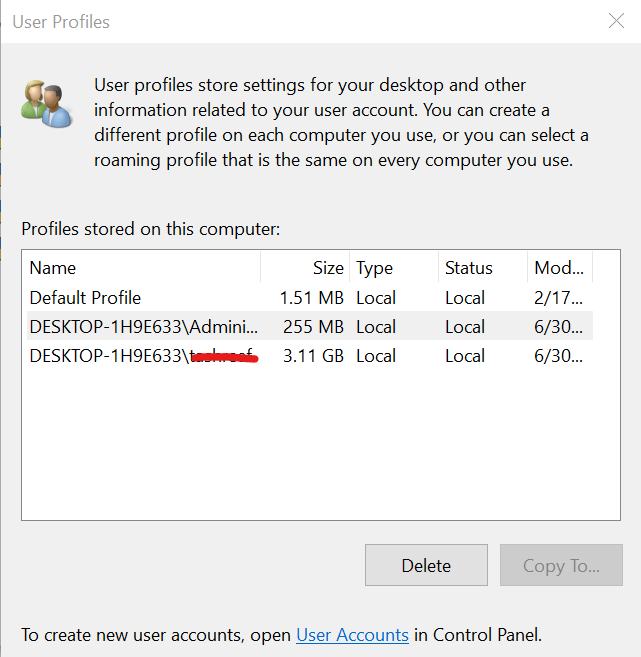This screenshot has height=657, width=641.
Task: Select the 3.11 GB size cell
Action: (x=313, y=356)
